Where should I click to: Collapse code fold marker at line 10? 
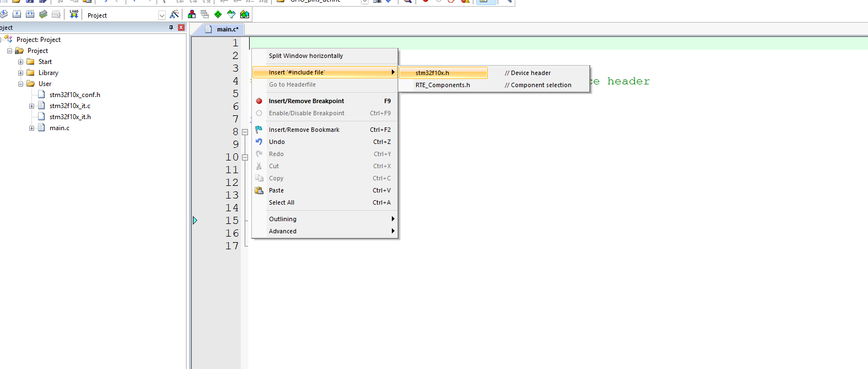pos(245,157)
